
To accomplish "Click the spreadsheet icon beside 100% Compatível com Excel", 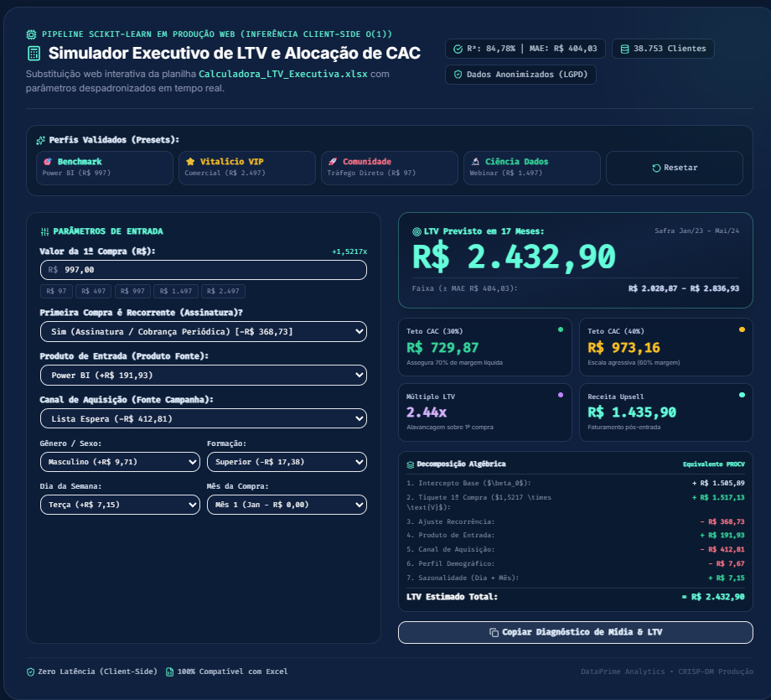I will (x=169, y=672).
